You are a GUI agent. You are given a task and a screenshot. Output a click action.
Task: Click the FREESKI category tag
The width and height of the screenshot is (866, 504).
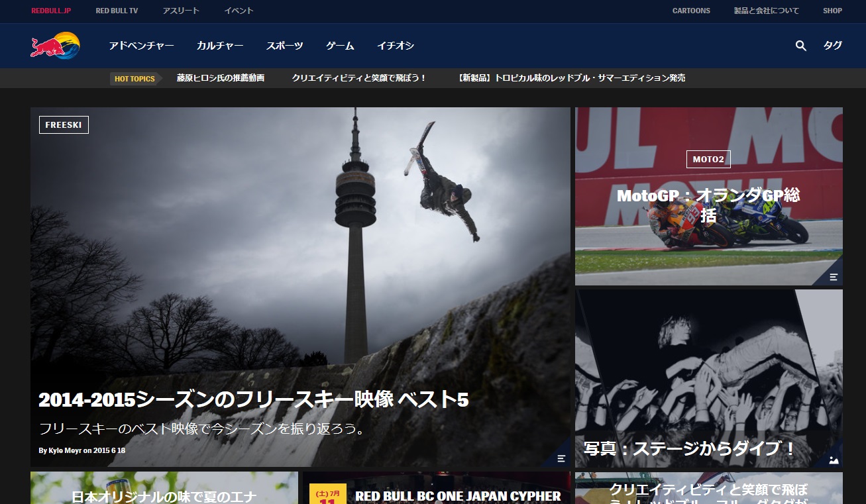[64, 125]
